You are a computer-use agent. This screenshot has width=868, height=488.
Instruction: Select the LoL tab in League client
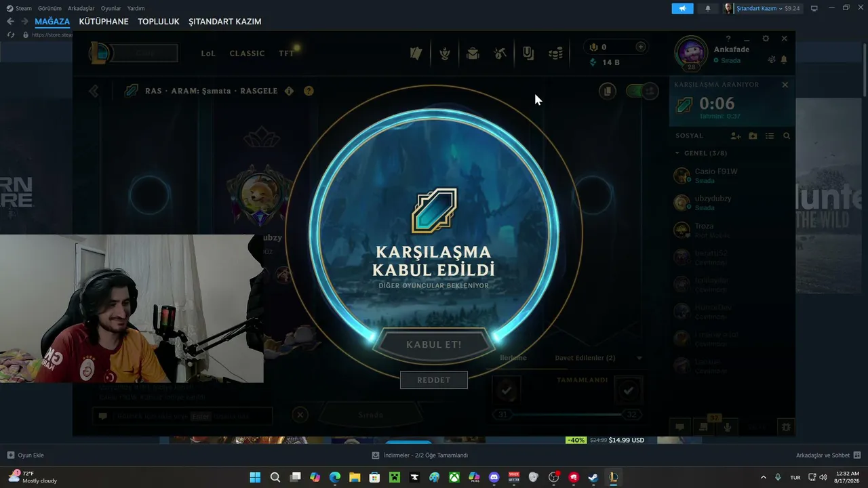click(x=208, y=54)
